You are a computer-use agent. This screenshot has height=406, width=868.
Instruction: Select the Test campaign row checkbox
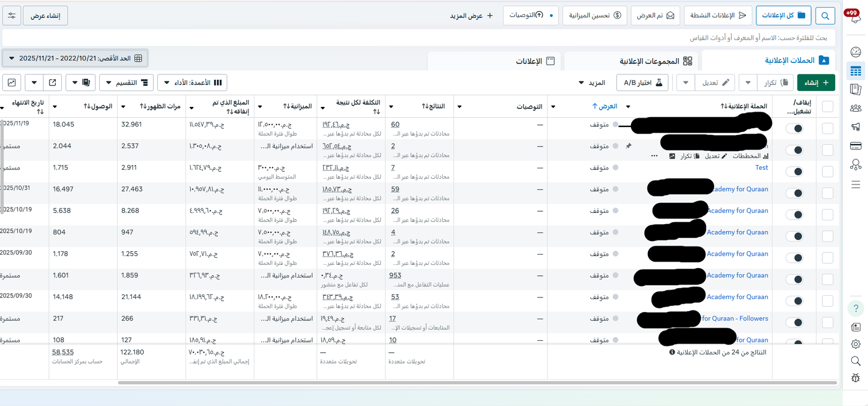(827, 172)
